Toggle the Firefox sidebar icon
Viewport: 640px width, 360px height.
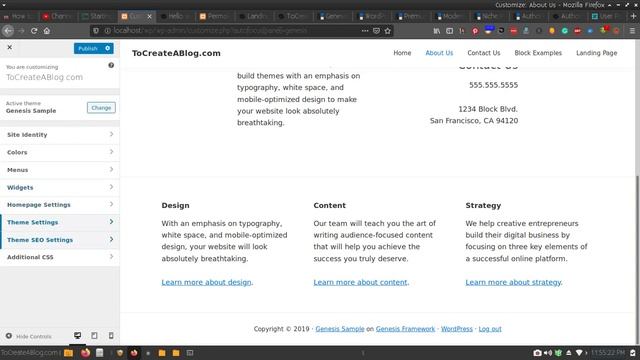point(449,31)
